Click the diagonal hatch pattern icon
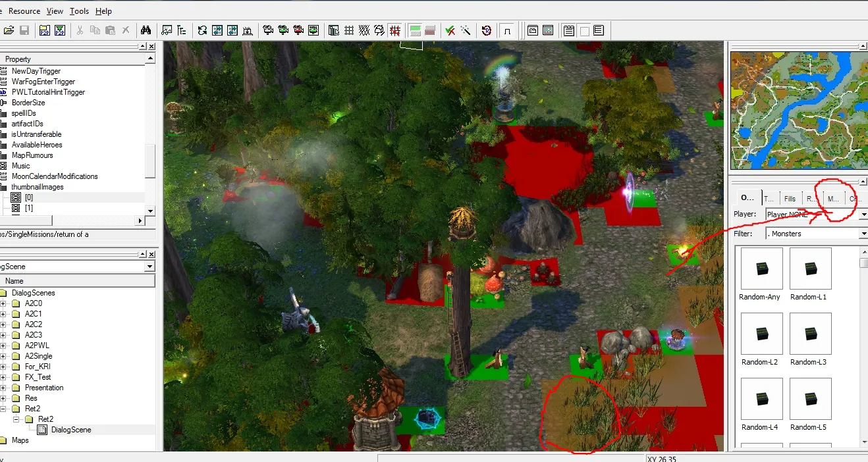Image resolution: width=868 pixels, height=462 pixels. point(364,30)
